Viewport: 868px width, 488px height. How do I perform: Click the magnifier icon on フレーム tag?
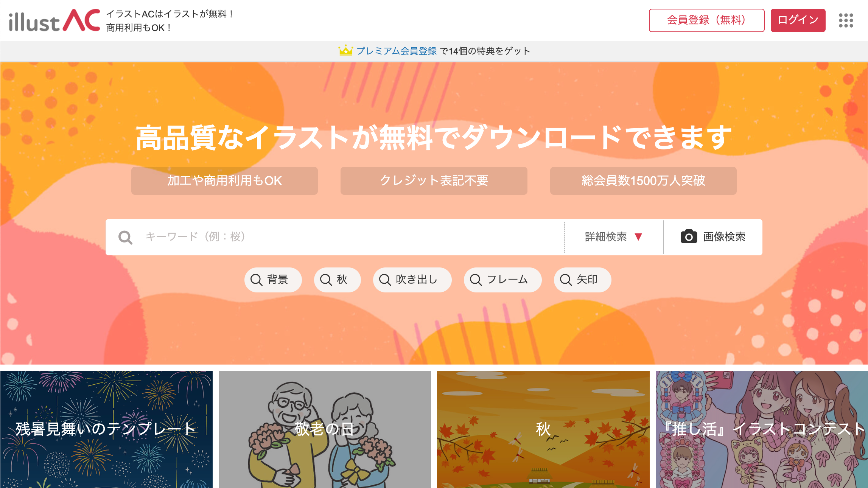click(x=476, y=280)
